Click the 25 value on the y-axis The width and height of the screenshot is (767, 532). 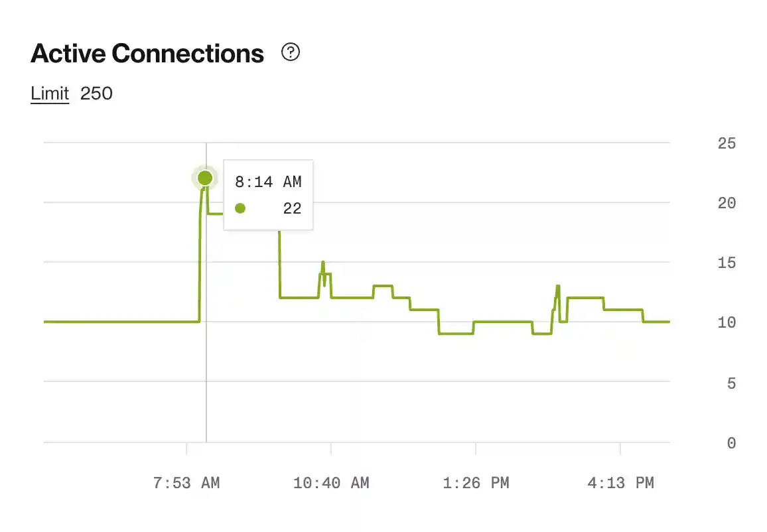727,143
